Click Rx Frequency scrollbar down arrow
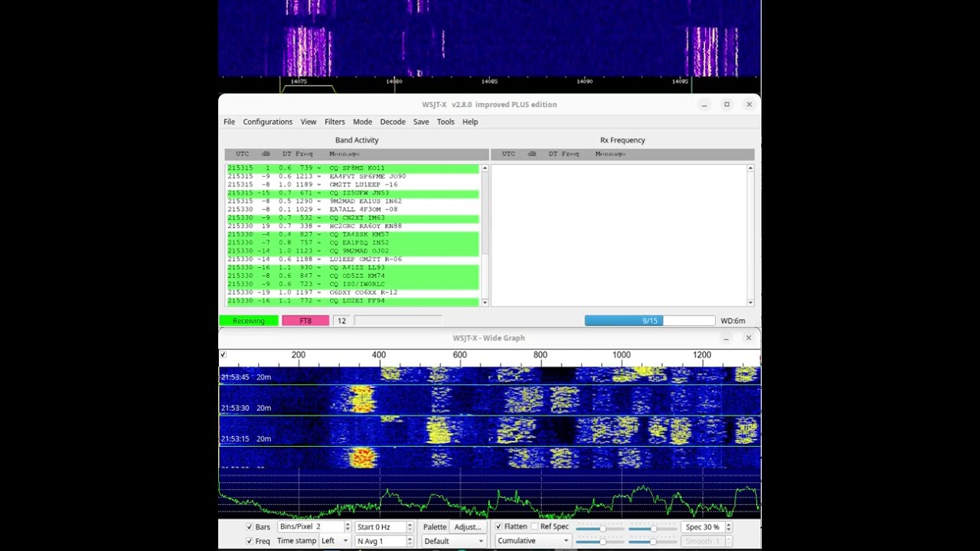The width and height of the screenshot is (980, 551). point(750,302)
